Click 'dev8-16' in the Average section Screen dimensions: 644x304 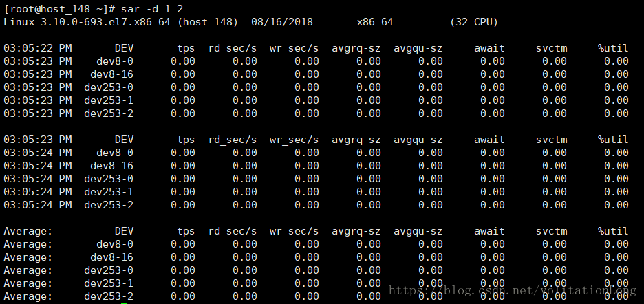111,257
